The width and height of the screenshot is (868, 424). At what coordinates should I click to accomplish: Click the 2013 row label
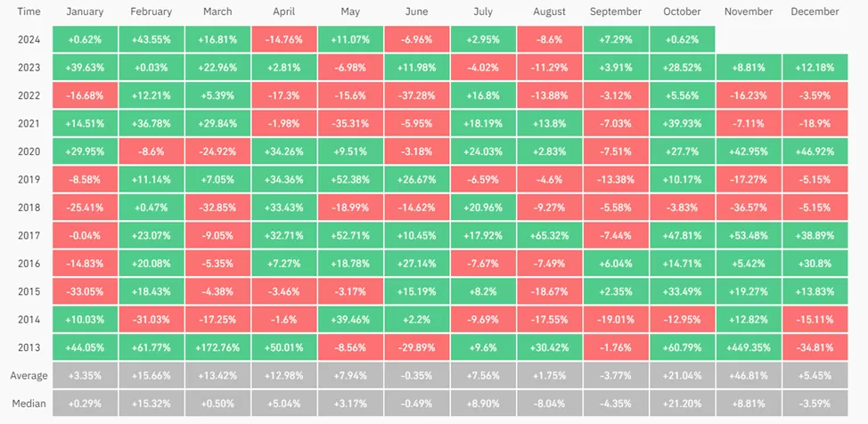point(27,348)
